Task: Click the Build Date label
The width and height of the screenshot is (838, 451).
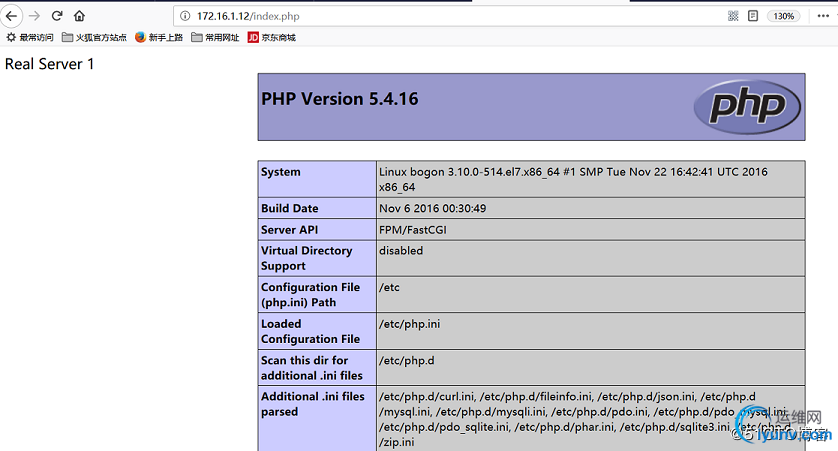Action: pyautogui.click(x=290, y=208)
